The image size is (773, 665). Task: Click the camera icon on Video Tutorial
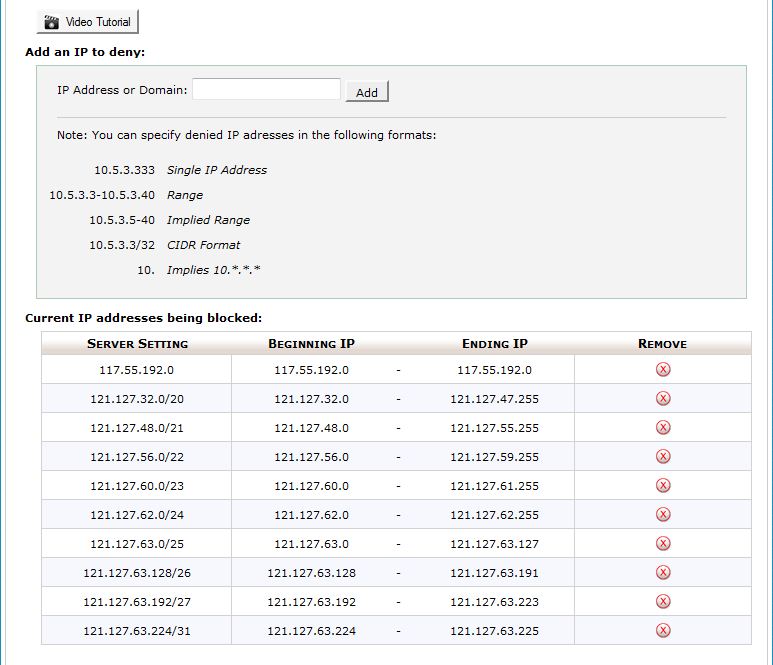(x=52, y=22)
